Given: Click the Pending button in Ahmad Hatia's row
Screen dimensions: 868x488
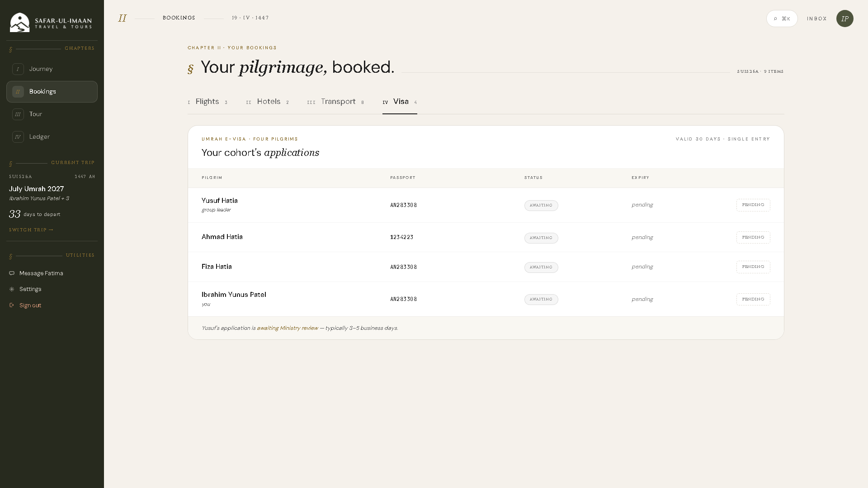Looking at the screenshot, I should [x=753, y=238].
